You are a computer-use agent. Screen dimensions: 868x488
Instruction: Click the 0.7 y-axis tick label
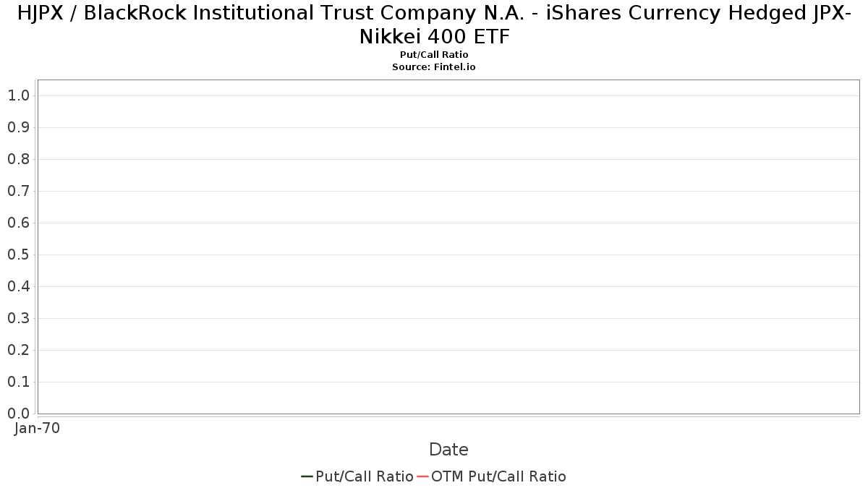tap(18, 191)
